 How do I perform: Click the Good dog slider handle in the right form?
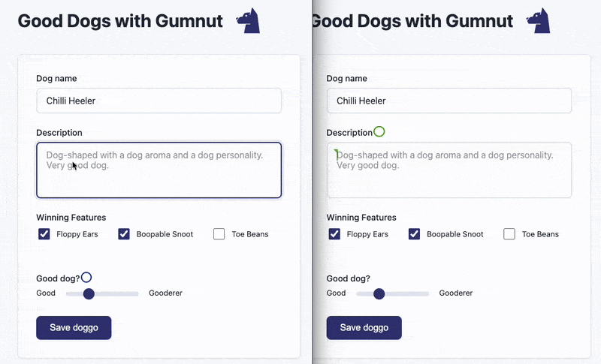pyautogui.click(x=379, y=293)
